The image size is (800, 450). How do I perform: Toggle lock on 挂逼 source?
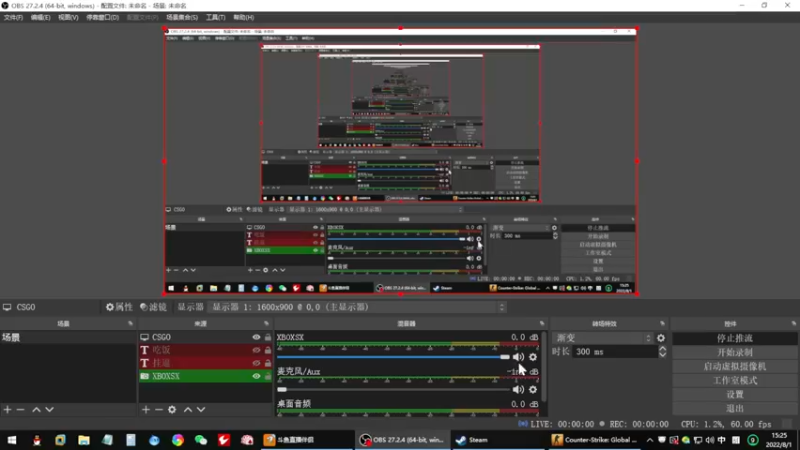(x=267, y=363)
